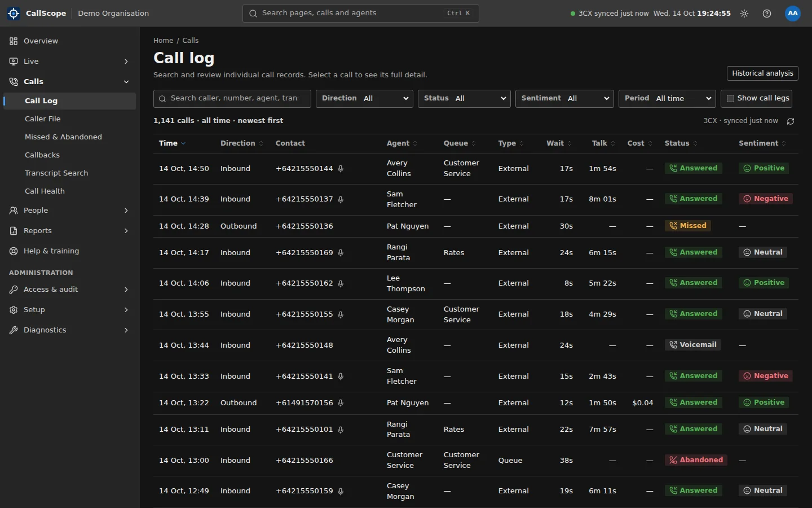Click the Historical analysis button
812x508 pixels.
762,73
